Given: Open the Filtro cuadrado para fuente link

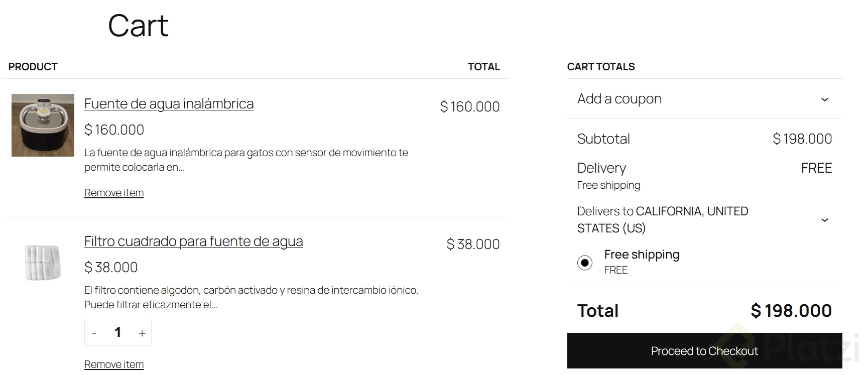Looking at the screenshot, I should pyautogui.click(x=193, y=241).
